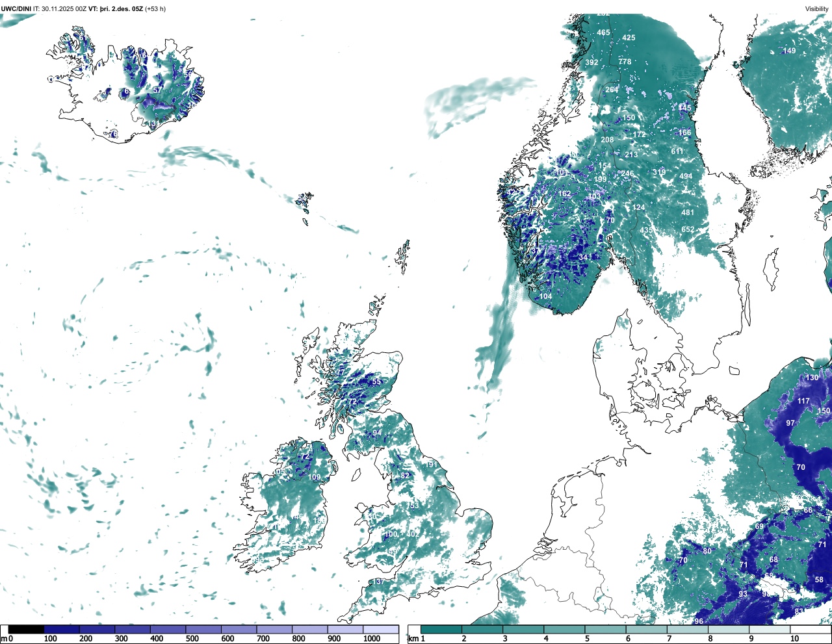Viewport: 832px width, 644px height.
Task: Click the '611' value over Sweden
Action: pos(677,151)
